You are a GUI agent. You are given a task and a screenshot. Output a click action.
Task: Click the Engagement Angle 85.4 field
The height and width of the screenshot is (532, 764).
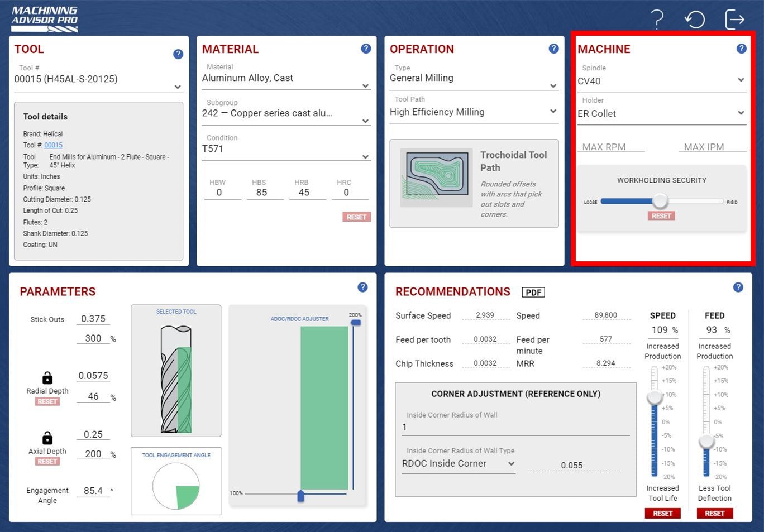93,491
